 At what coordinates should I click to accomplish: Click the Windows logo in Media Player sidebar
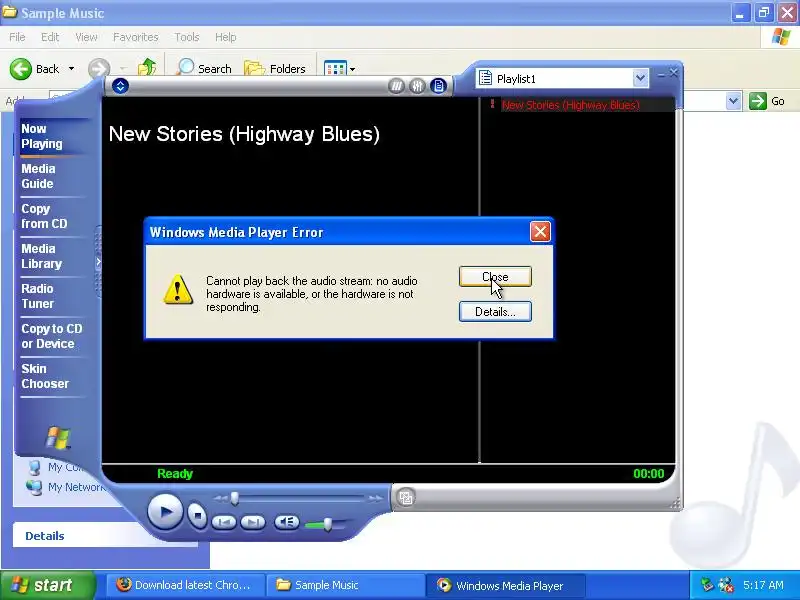click(58, 438)
